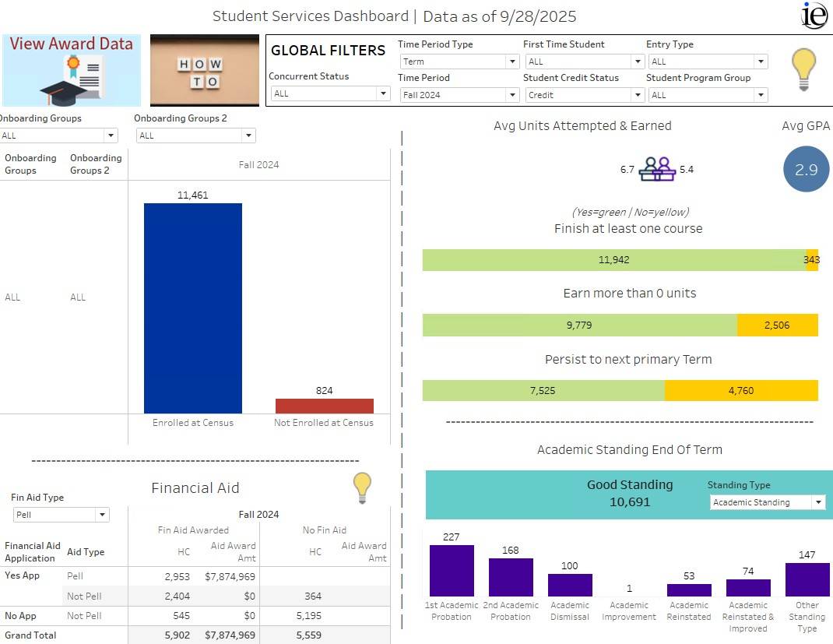Open the Concurrent Status filter dropdown
833x644 pixels.
pos(329,93)
